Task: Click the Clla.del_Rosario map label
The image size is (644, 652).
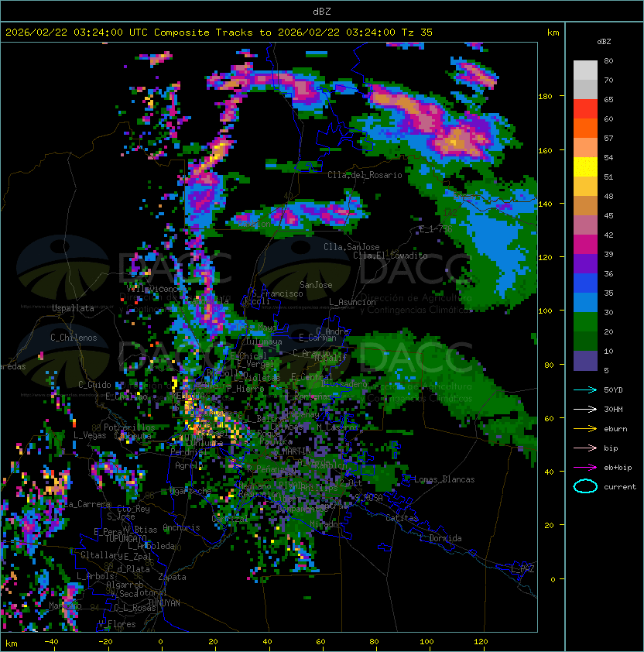Action: click(x=365, y=175)
